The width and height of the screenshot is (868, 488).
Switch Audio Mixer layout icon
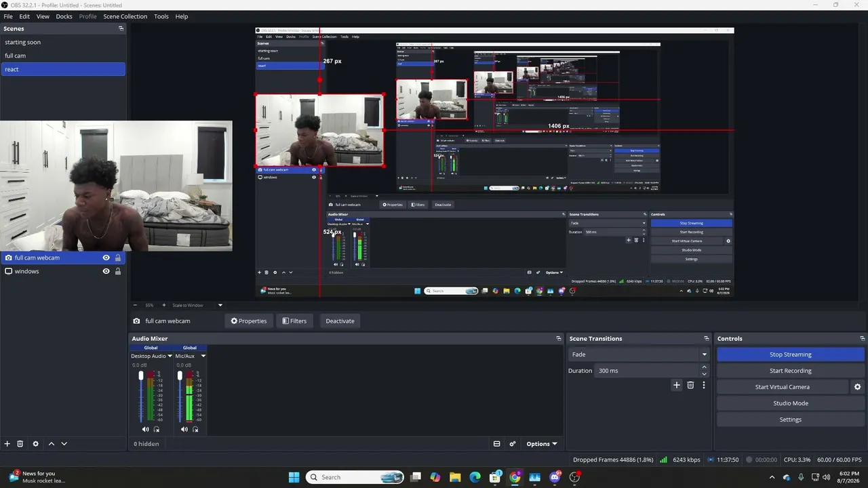point(496,444)
